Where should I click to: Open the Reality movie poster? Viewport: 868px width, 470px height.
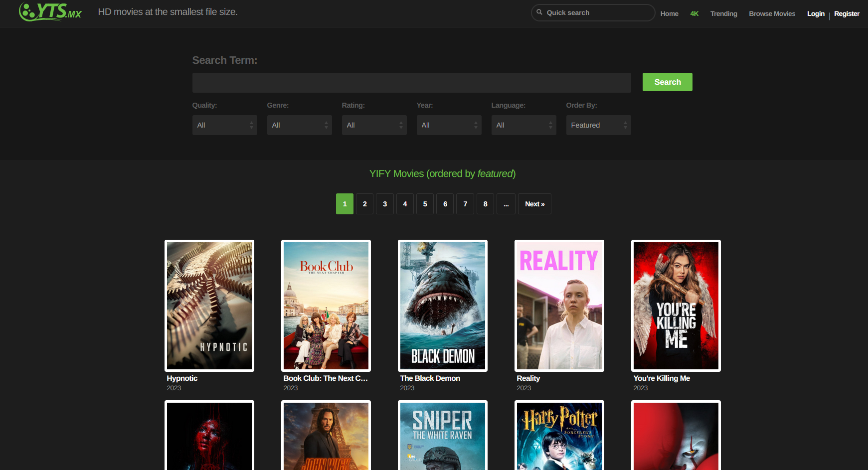coord(559,306)
